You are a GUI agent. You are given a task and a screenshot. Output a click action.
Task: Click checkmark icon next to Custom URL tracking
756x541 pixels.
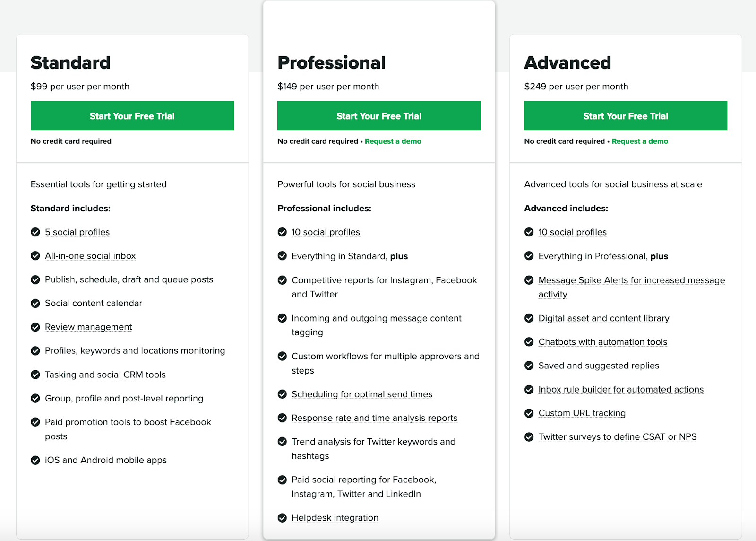(529, 413)
